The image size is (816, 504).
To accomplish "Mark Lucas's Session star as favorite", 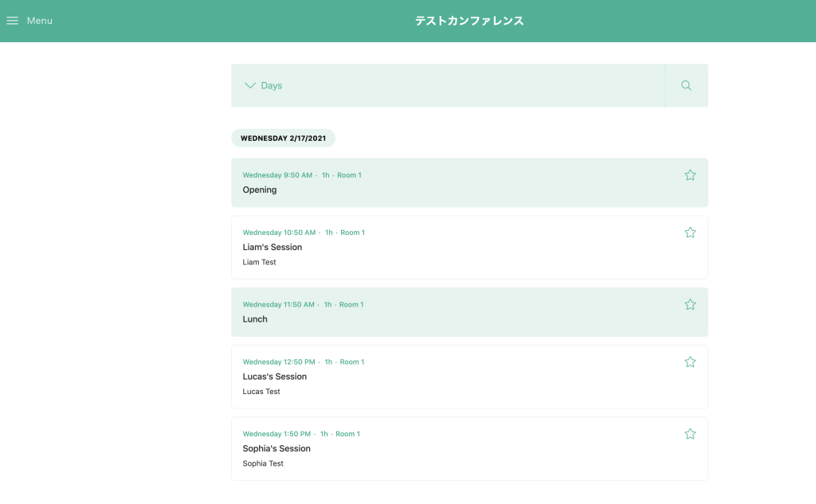I will (x=690, y=361).
